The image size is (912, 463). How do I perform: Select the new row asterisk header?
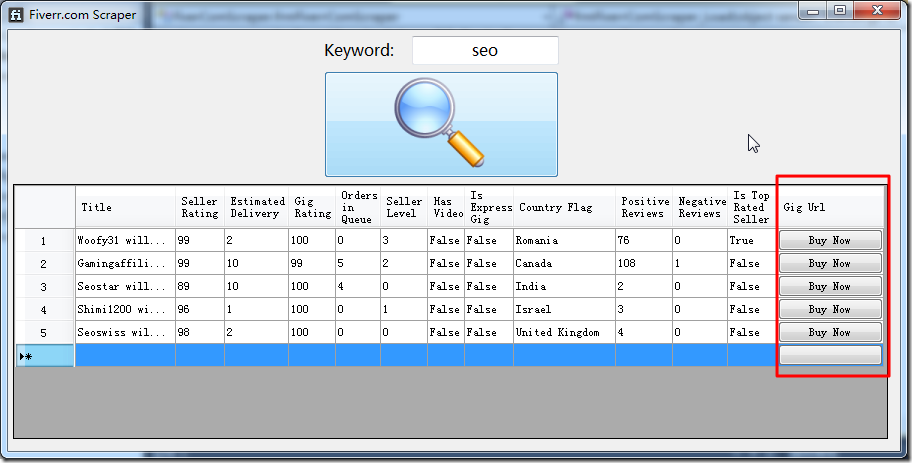(44, 355)
